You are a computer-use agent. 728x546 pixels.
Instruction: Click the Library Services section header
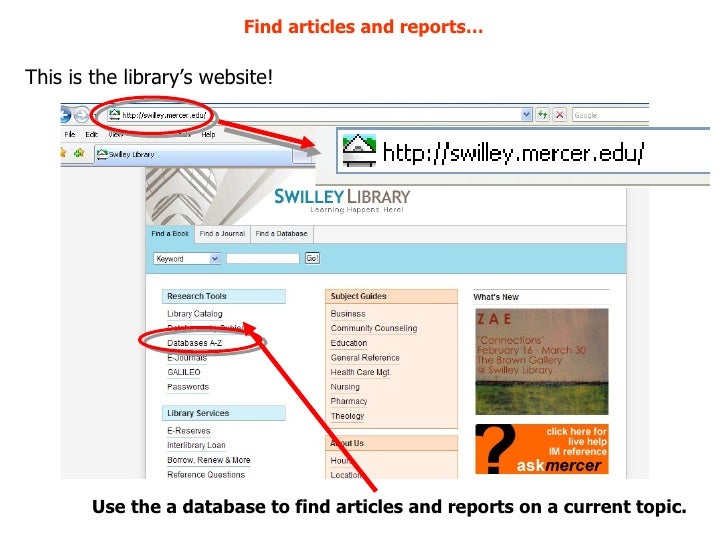coord(224,413)
